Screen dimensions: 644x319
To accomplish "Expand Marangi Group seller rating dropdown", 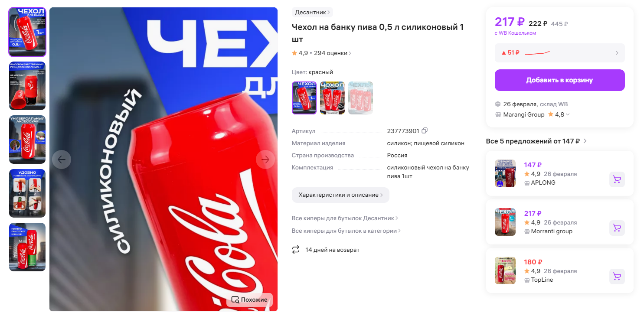I will point(568,114).
